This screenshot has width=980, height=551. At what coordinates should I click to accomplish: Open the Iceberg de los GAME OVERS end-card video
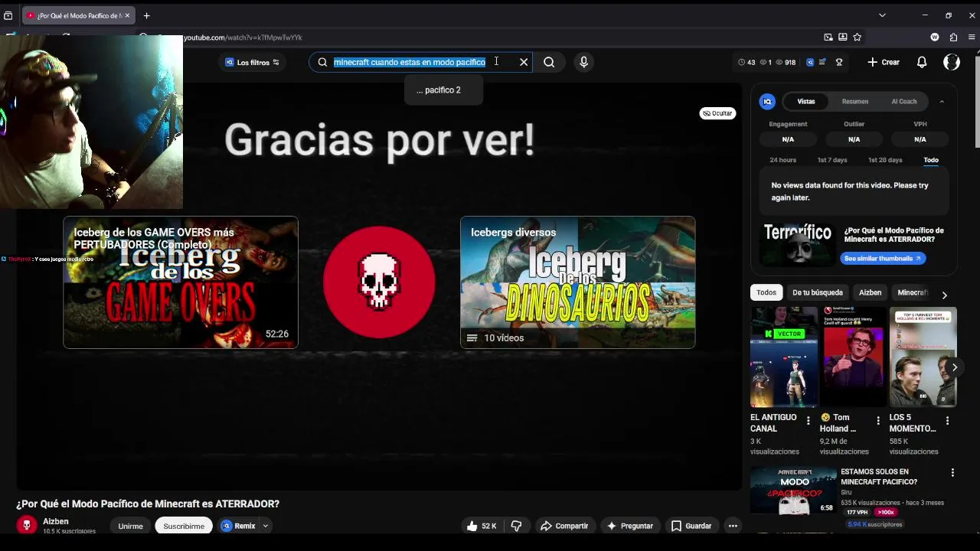tap(181, 282)
